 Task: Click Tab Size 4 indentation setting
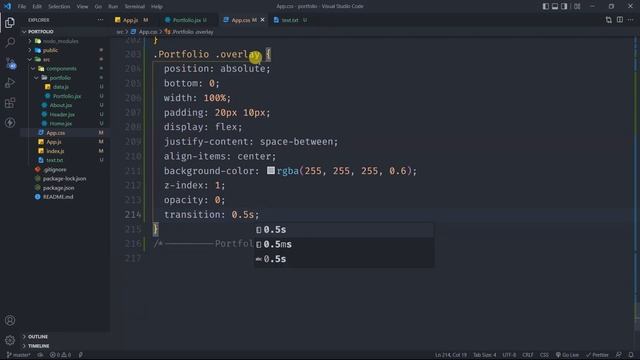click(x=484, y=355)
